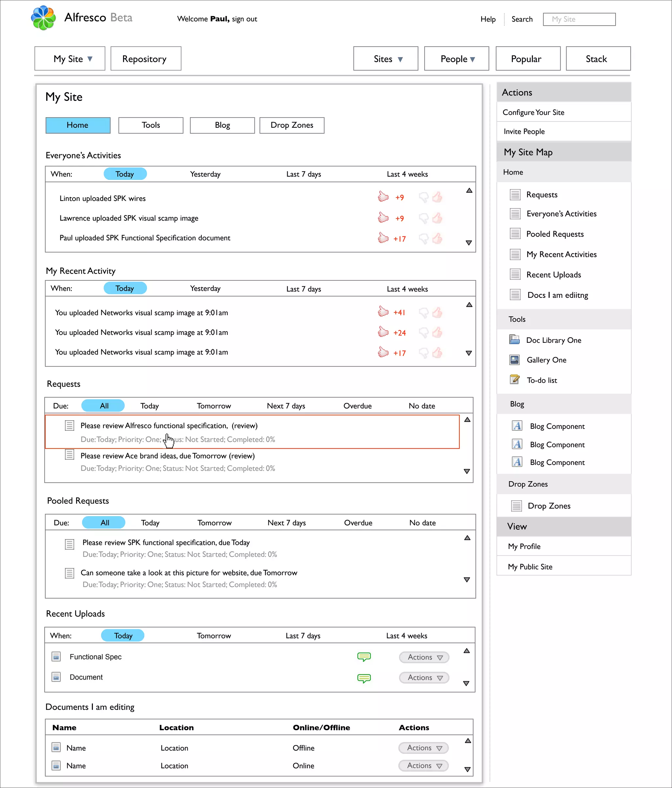The width and height of the screenshot is (672, 788).
Task: Click page icon beside Pooled Requests in site map
Action: 515,233
